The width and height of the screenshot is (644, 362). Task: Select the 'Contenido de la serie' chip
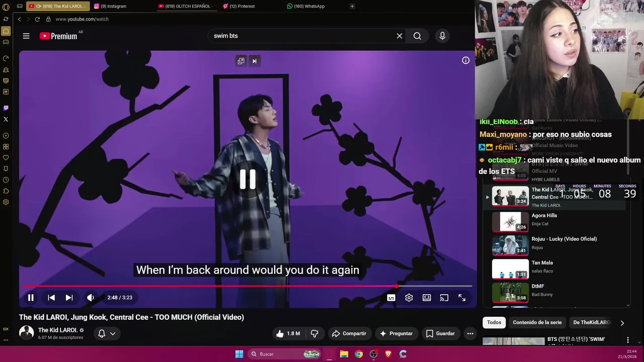tap(537, 323)
